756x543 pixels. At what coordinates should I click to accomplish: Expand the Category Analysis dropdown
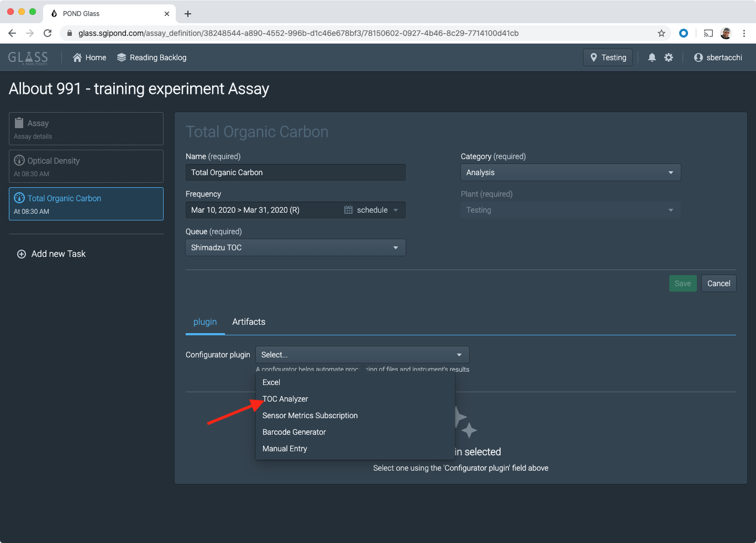[x=570, y=172]
